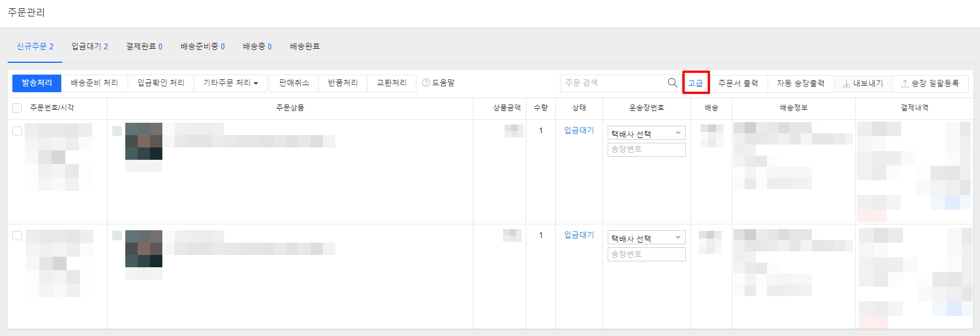Screen dimensions: 980x336
Task: Toggle the select-all orders checkbox in header
Action: (17, 108)
